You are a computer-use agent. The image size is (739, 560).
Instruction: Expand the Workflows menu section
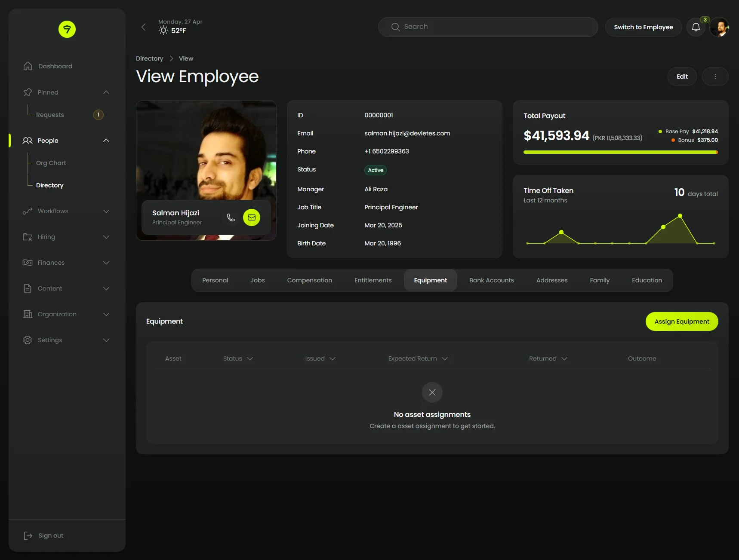[x=106, y=211]
